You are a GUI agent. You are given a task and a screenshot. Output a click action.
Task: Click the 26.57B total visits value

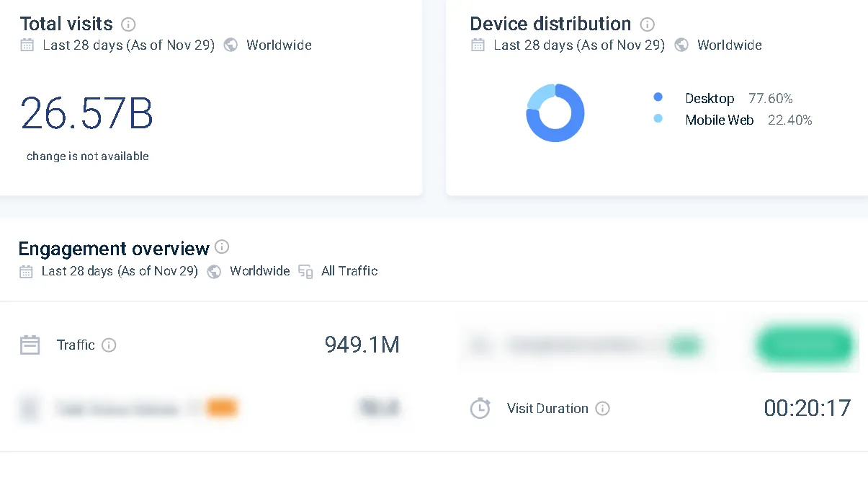[x=87, y=113]
